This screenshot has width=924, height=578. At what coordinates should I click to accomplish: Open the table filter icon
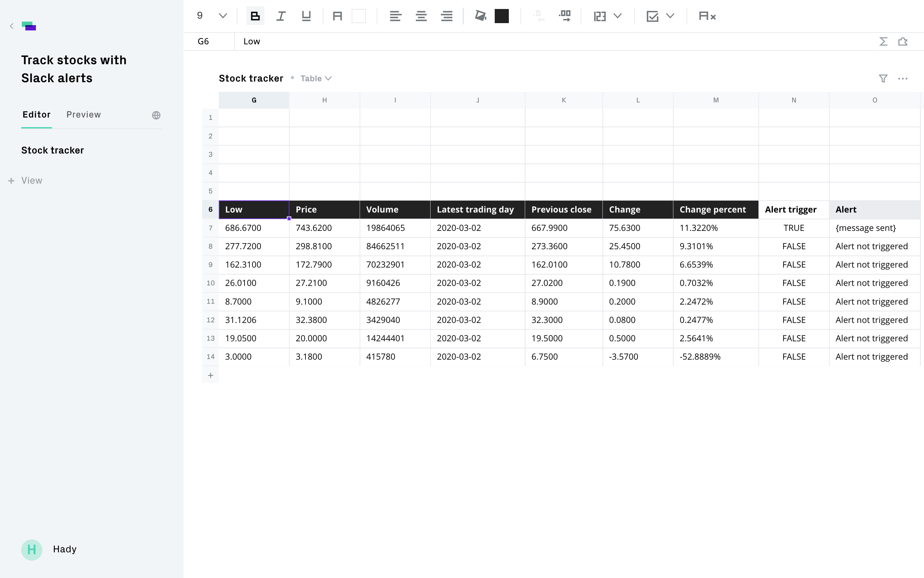(883, 79)
